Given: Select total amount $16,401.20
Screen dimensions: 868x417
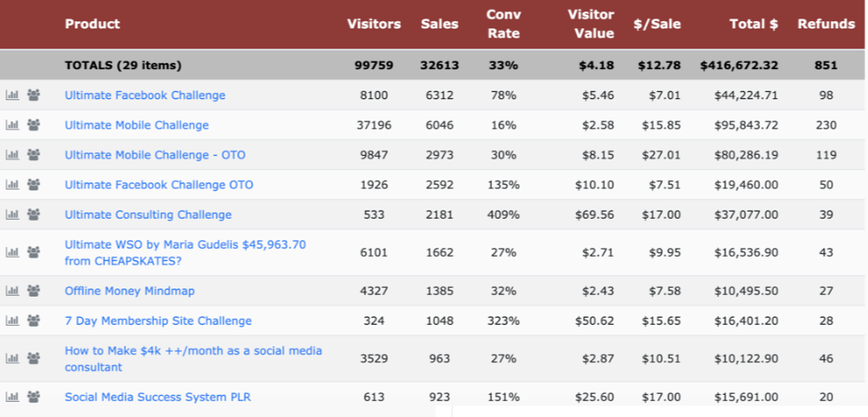Looking at the screenshot, I should (746, 320).
